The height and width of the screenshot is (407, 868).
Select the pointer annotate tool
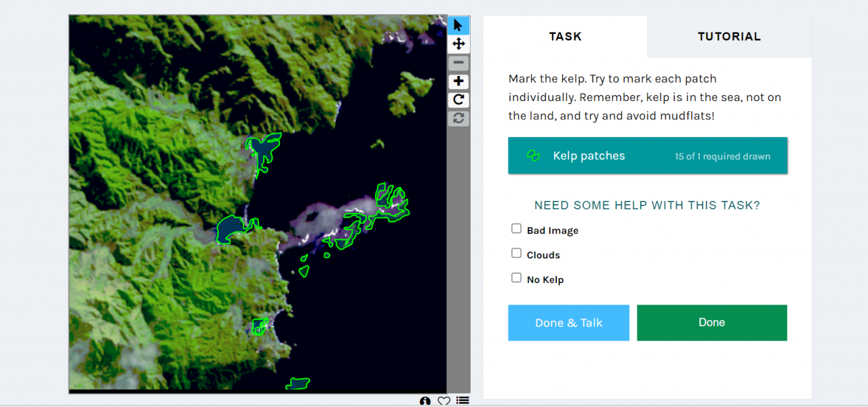coord(458,26)
